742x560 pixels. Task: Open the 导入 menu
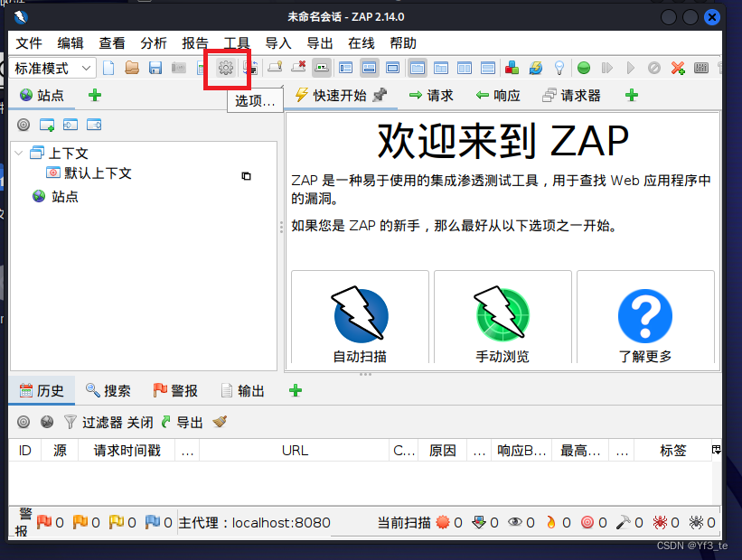tap(278, 43)
